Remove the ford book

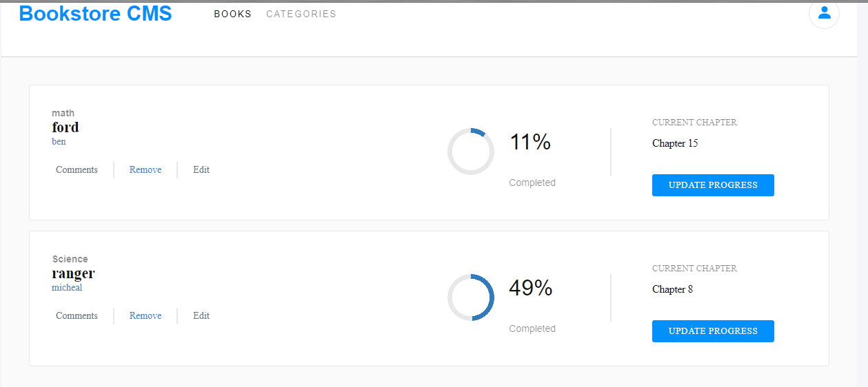(145, 170)
